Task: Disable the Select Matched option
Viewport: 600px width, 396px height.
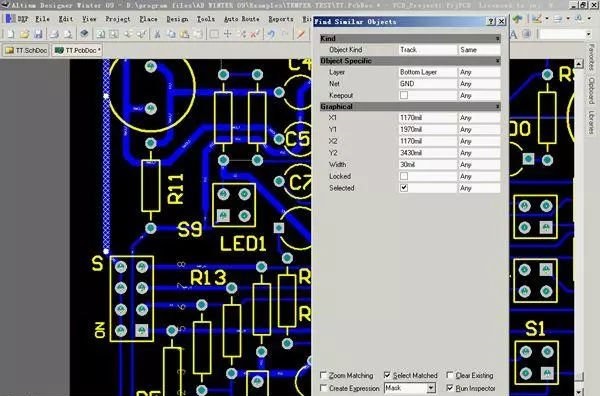Action: [x=387, y=375]
